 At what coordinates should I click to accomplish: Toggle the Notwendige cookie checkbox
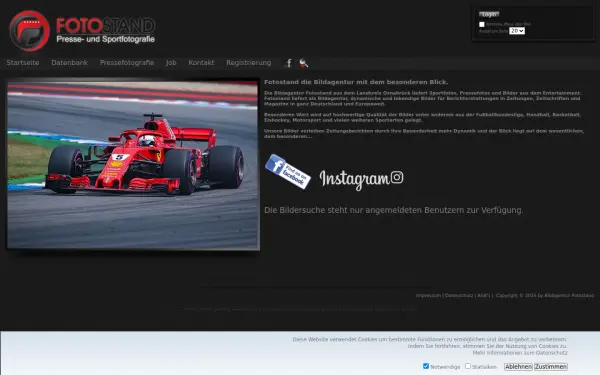point(426,366)
